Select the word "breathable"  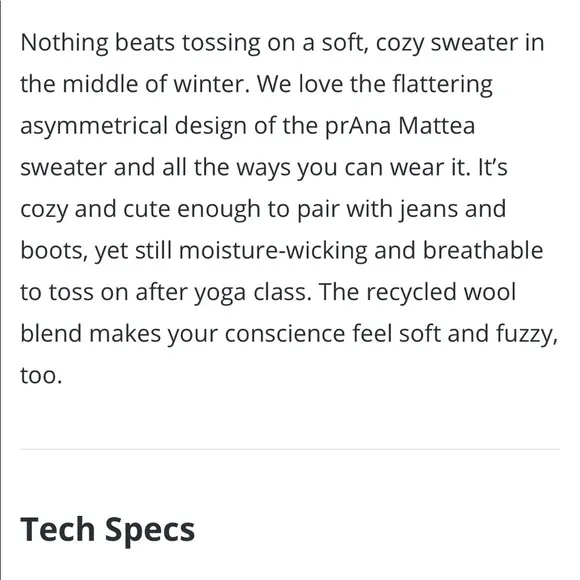click(x=483, y=250)
